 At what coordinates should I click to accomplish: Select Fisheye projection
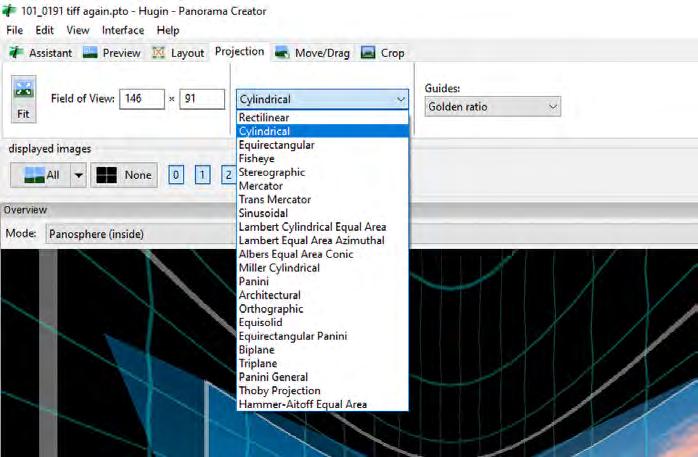[x=322, y=158]
